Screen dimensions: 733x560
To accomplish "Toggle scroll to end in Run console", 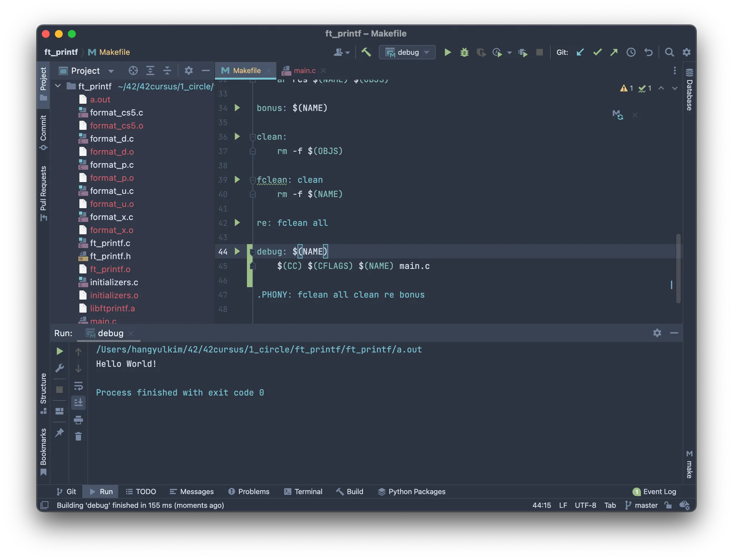I will 78,403.
